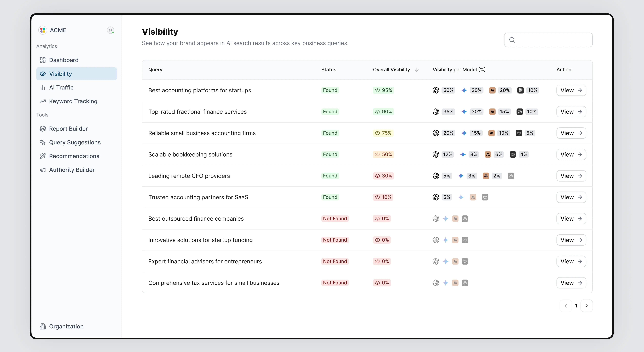Click the Authority Builder megaphone icon
The image size is (644, 352).
(x=43, y=170)
